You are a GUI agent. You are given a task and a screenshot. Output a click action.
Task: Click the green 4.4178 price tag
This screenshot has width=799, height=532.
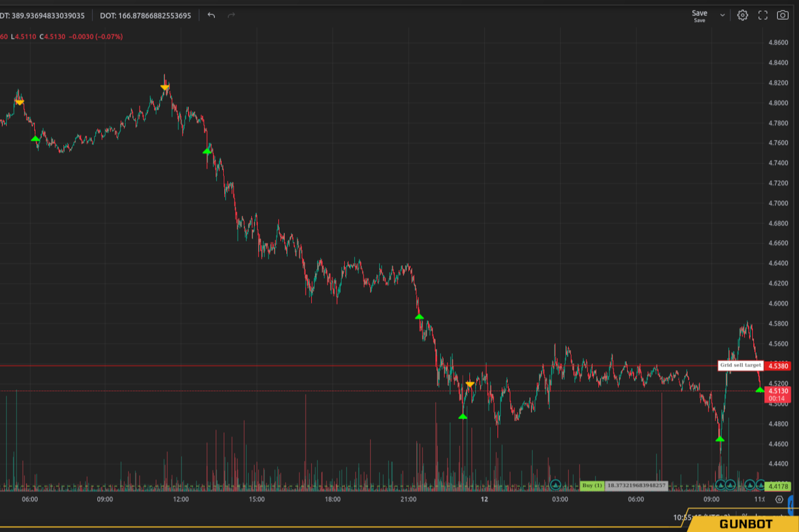pos(778,486)
